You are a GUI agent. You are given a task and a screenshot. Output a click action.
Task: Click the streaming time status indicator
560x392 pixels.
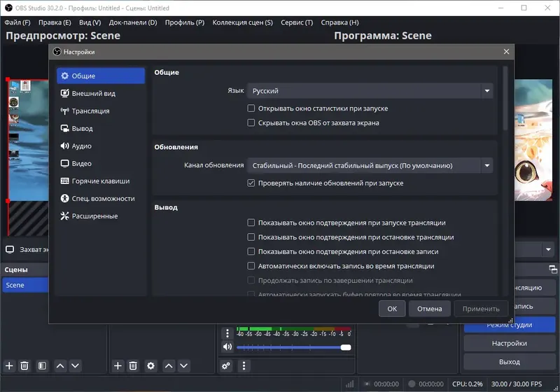[x=381, y=384]
